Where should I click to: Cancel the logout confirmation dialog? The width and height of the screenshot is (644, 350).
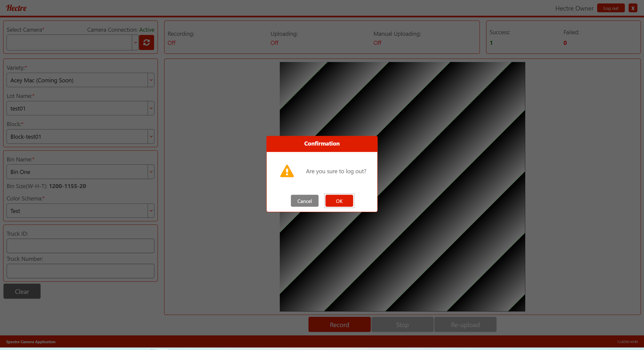[304, 201]
